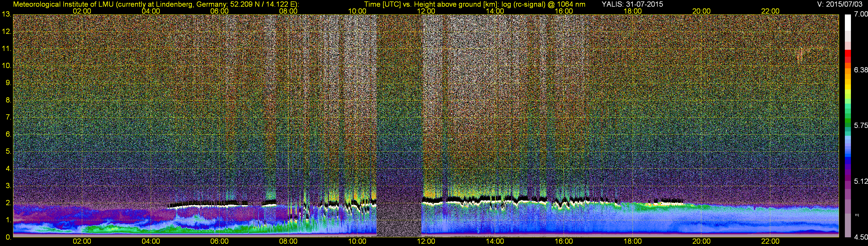Click the 18:00 label on the bottom time axis
The height and width of the screenshot is (246, 868).
[x=632, y=242]
